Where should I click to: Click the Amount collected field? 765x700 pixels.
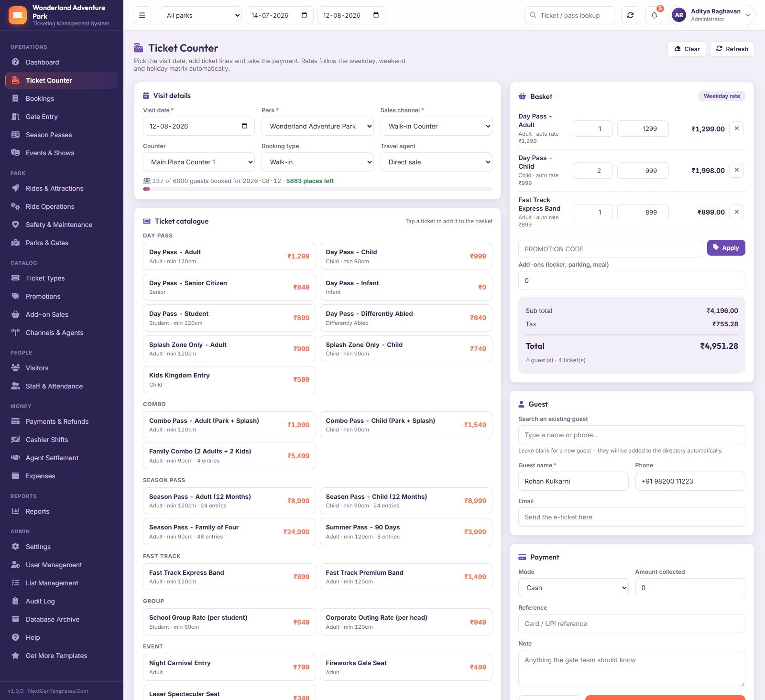690,588
